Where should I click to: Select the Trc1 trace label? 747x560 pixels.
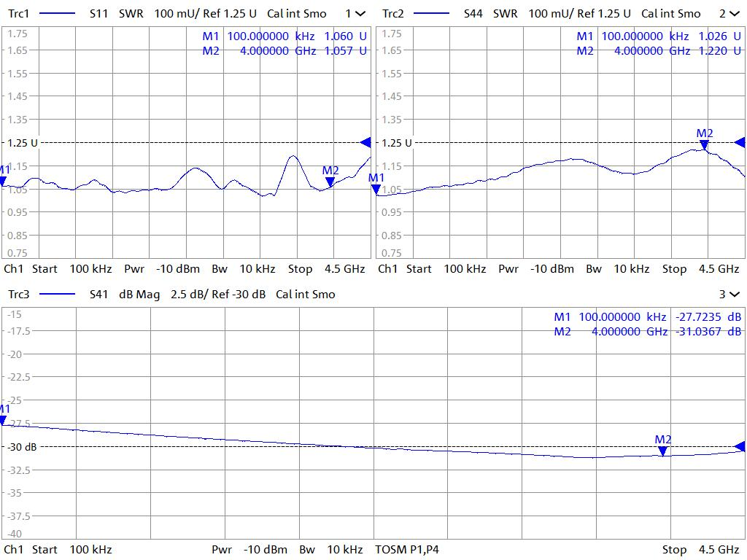(19, 14)
